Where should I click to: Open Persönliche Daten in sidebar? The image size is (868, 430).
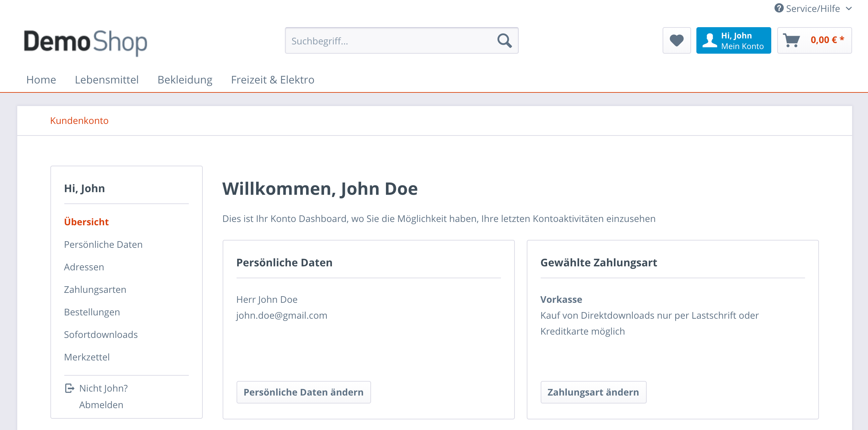pos(103,244)
